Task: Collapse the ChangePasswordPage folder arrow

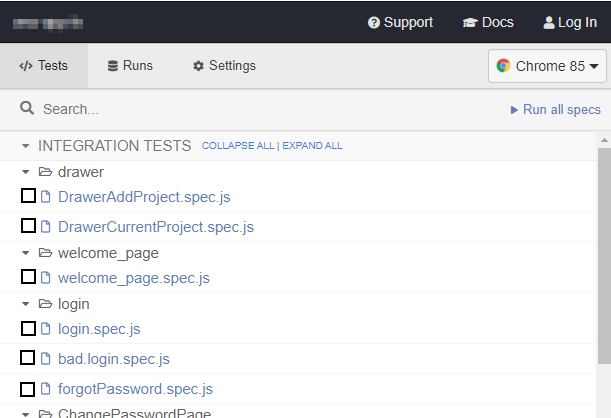Action: (x=25, y=414)
